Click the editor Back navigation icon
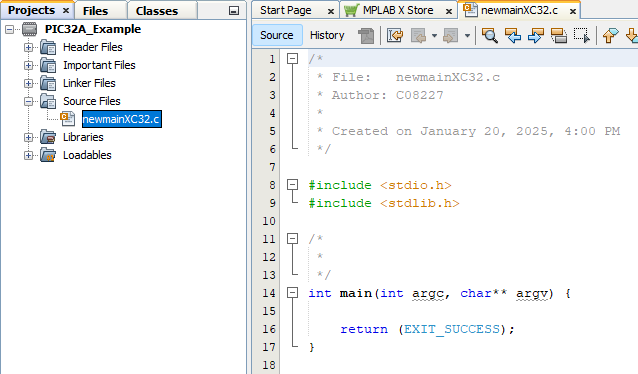 [x=418, y=36]
